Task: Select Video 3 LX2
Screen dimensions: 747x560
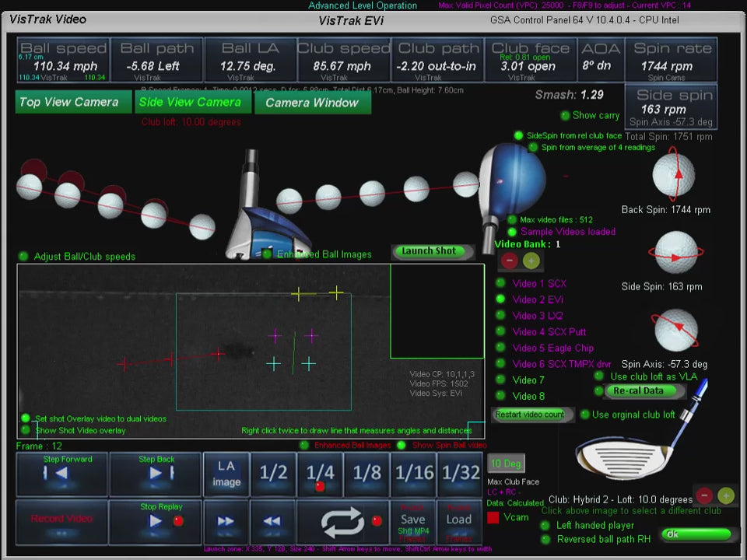Action: coord(500,315)
